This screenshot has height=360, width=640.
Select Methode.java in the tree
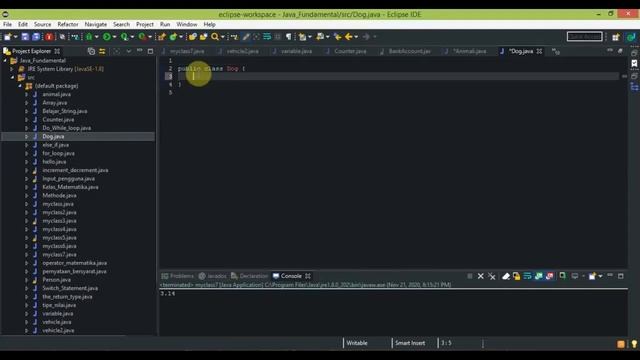tap(59, 196)
